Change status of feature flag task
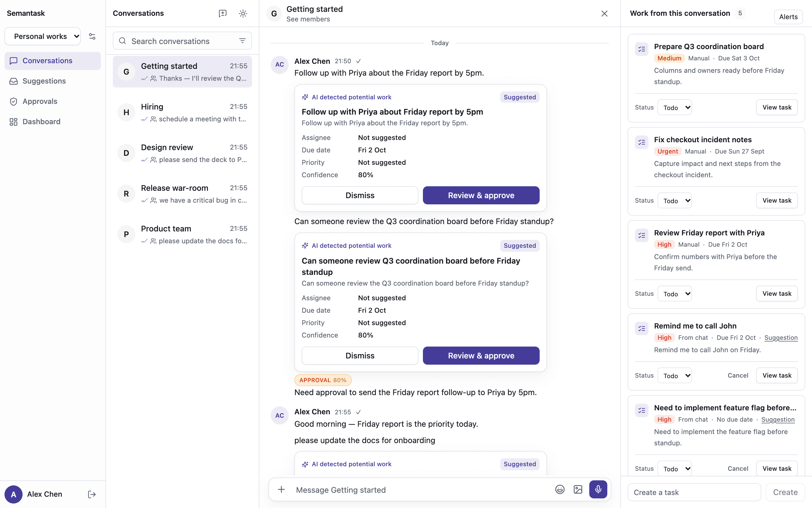 674,469
